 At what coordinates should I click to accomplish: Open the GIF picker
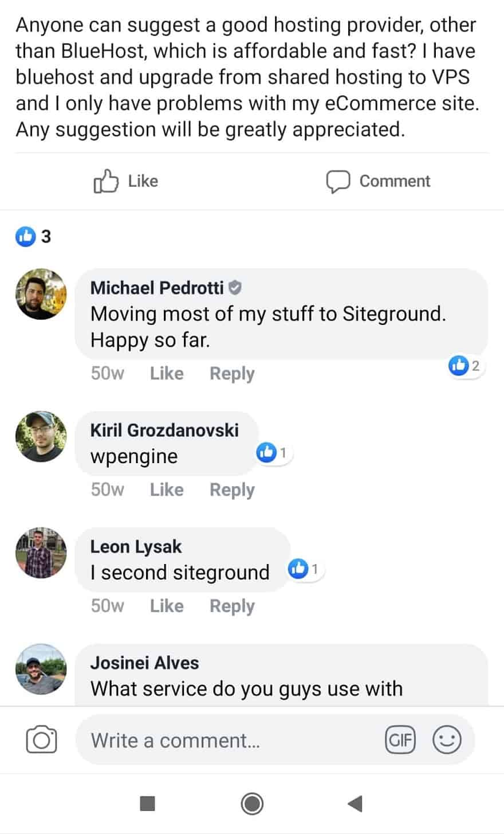(x=400, y=739)
